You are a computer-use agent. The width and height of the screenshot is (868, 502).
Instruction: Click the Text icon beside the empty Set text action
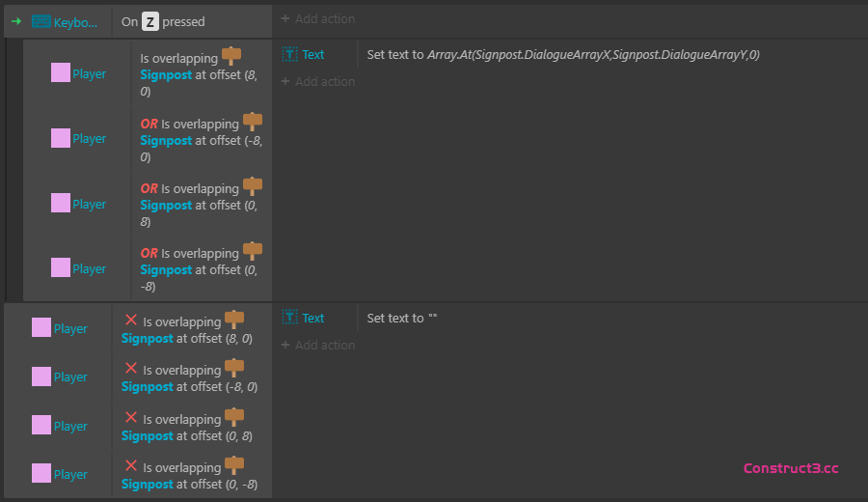[289, 318]
